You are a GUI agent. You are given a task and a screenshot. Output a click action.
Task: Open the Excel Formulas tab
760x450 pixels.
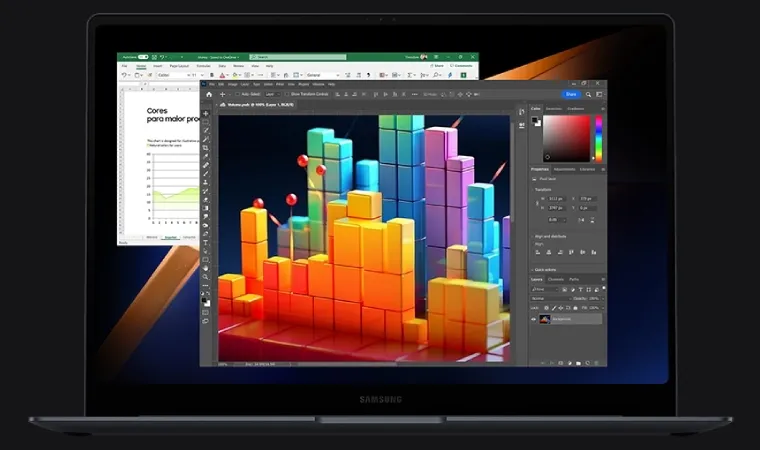[204, 66]
